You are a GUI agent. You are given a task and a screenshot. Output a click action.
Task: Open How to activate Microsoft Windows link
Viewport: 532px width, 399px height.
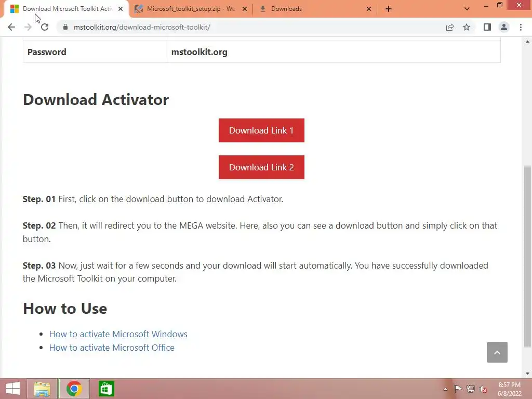click(x=118, y=334)
